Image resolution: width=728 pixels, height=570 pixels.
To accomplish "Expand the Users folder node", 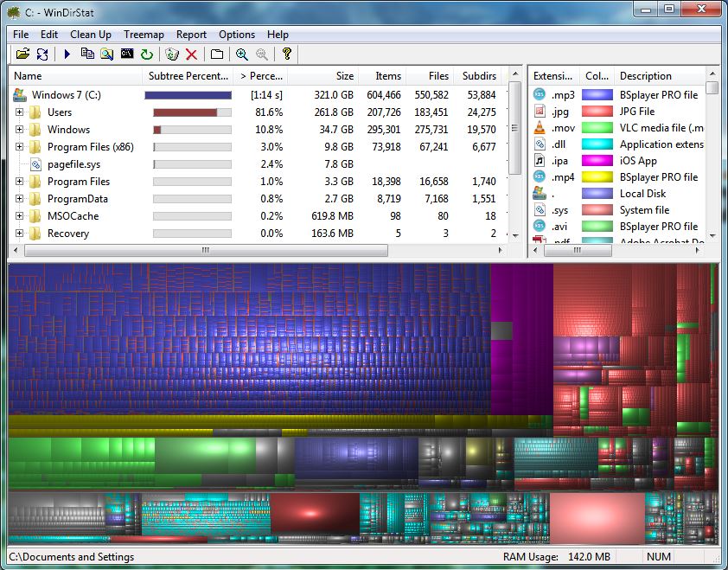I will [19, 112].
